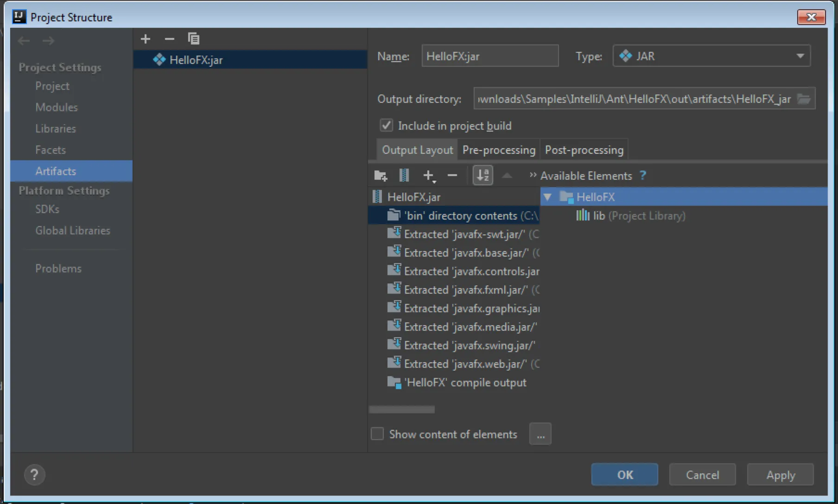
Task: Select Artifacts in the sidebar
Action: [x=71, y=171]
